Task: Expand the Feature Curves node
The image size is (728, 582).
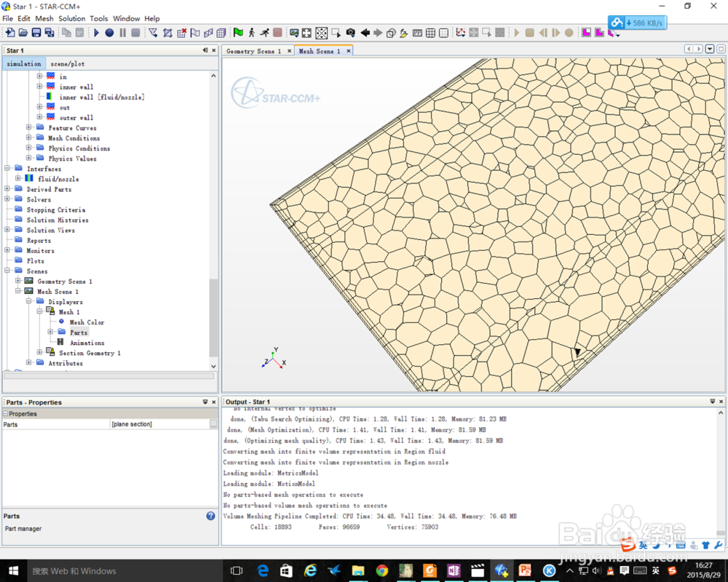Action: (x=29, y=127)
